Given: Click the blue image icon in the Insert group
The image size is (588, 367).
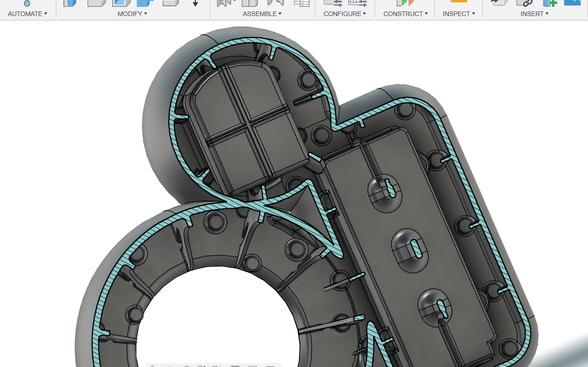Looking at the screenshot, I should (x=572, y=2).
